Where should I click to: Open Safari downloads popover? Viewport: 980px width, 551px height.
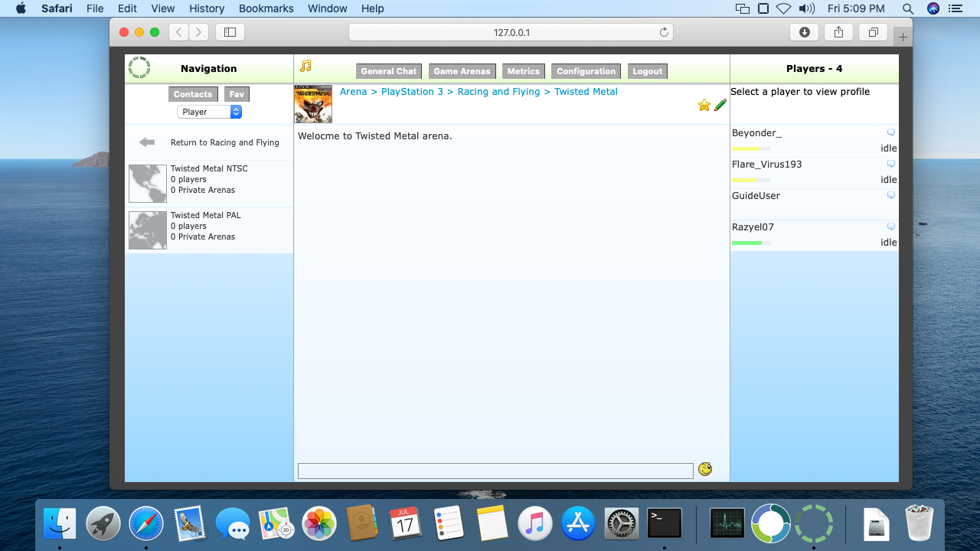pos(804,32)
